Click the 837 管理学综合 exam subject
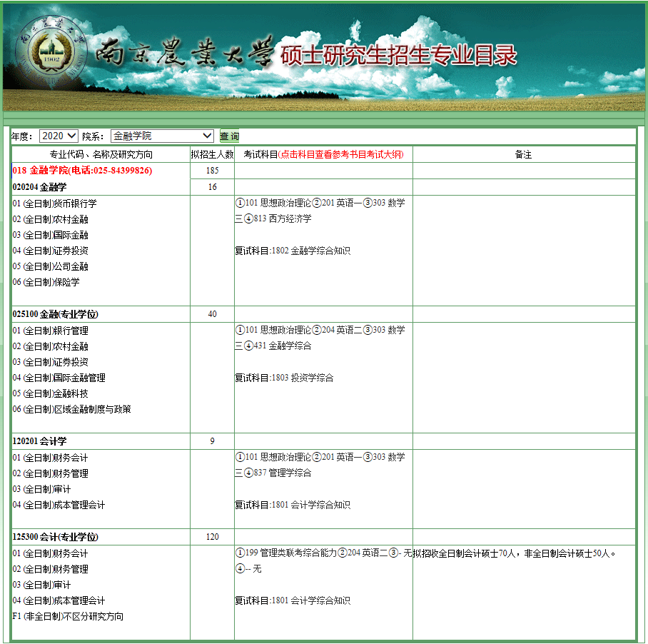The image size is (648, 644). (282, 473)
